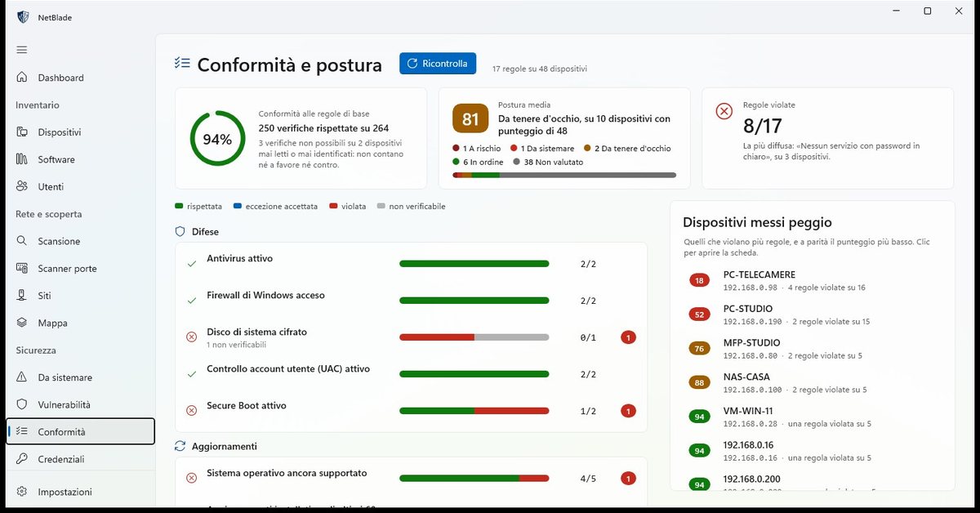Click the 'violata' legend entry
This screenshot has height=513, width=980.
point(347,207)
